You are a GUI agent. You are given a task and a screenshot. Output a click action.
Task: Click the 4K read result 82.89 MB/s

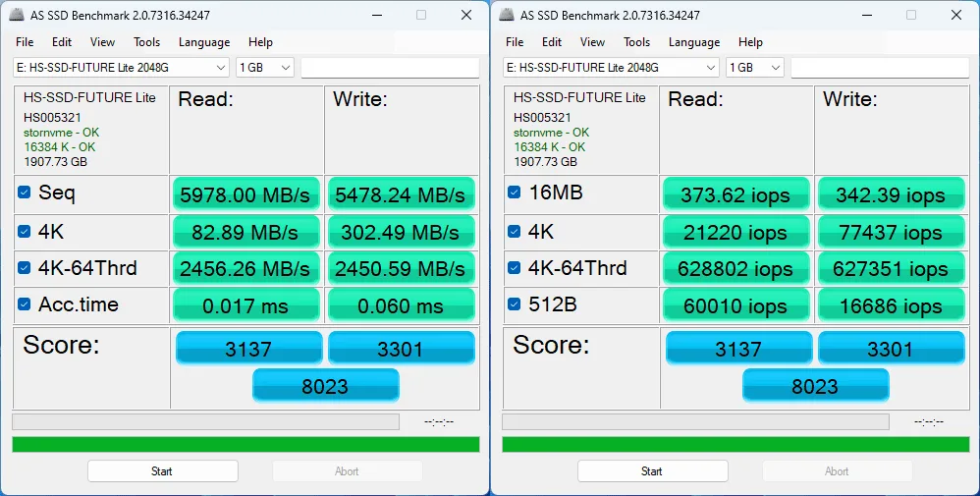point(245,232)
